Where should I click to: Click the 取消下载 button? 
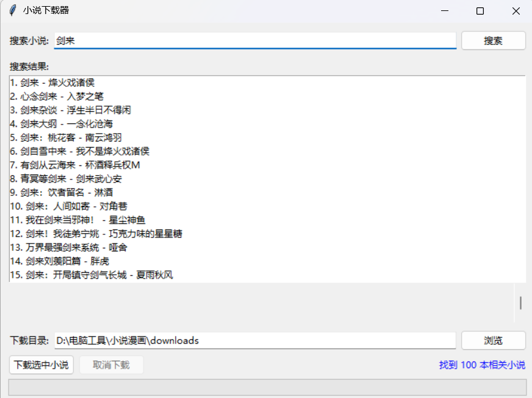tap(111, 364)
